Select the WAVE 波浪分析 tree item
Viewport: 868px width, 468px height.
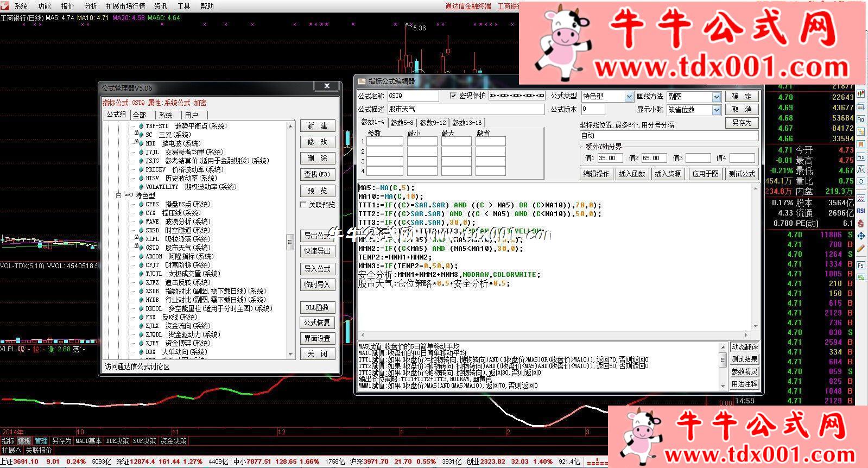pyautogui.click(x=177, y=222)
